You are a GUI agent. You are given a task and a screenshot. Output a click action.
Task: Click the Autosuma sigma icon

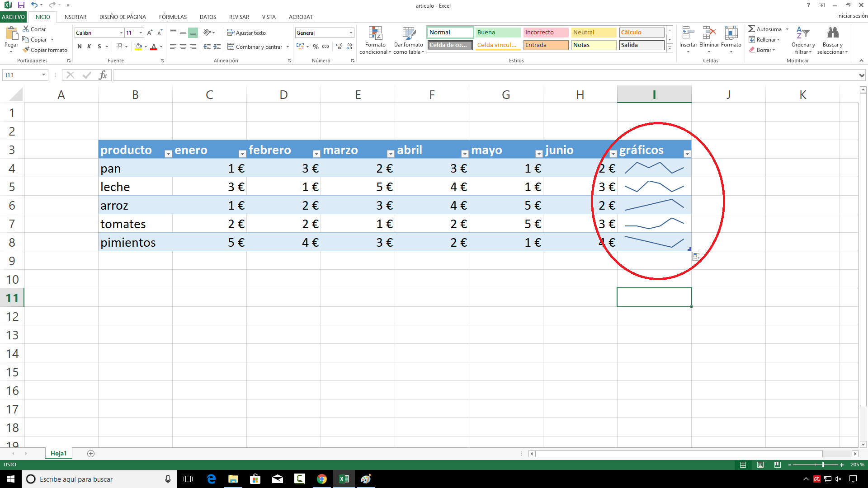(x=751, y=29)
